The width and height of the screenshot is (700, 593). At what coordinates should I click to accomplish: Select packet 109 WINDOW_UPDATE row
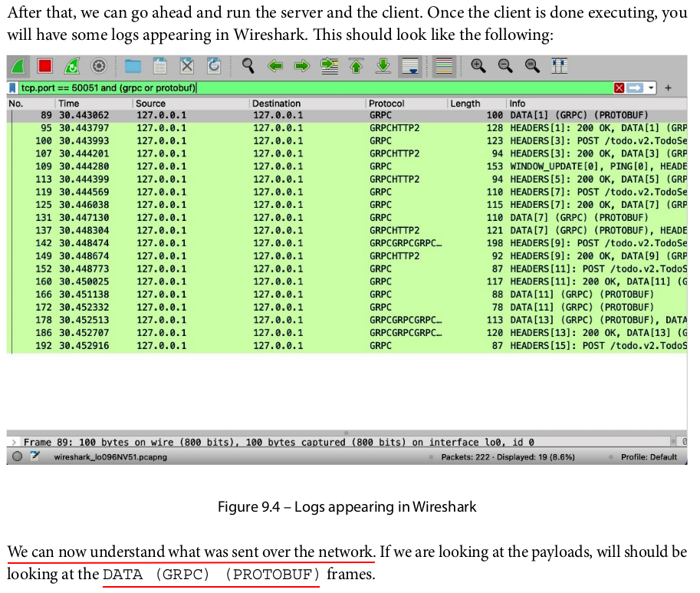[x=347, y=166]
